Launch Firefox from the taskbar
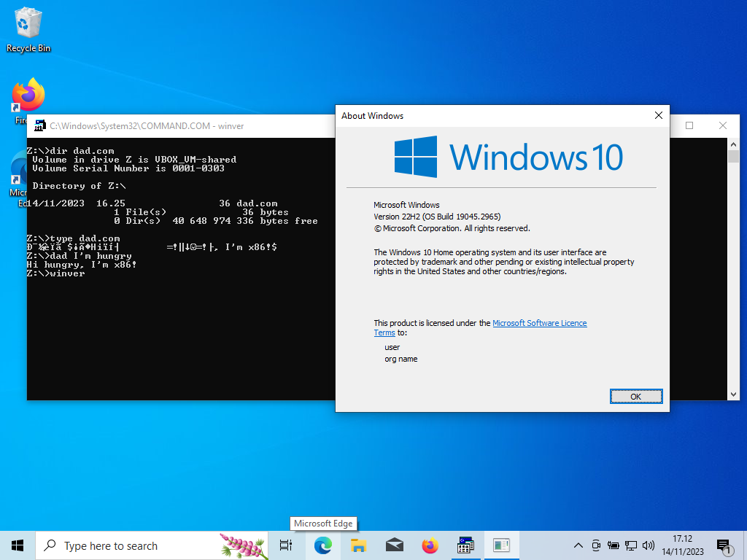Screen dimensions: 747x560 pos(430,545)
